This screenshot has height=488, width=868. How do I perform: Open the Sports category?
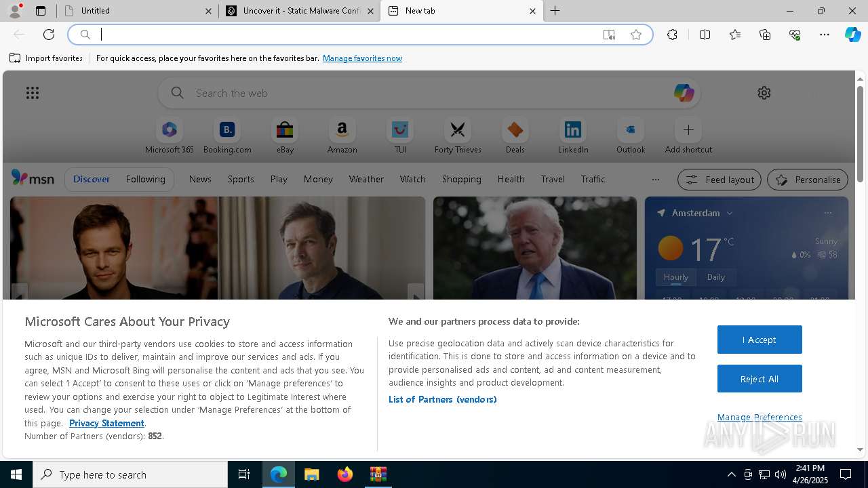[241, 179]
